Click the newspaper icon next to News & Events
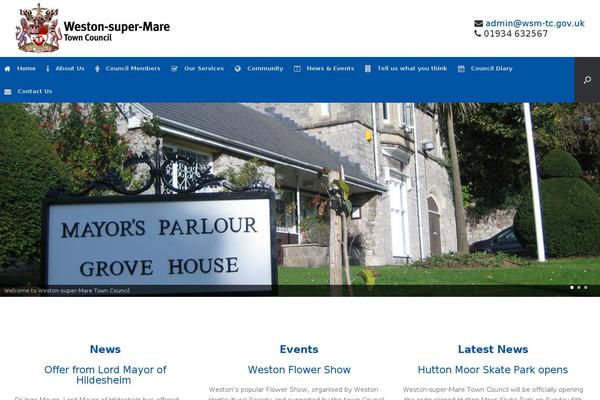 point(297,69)
